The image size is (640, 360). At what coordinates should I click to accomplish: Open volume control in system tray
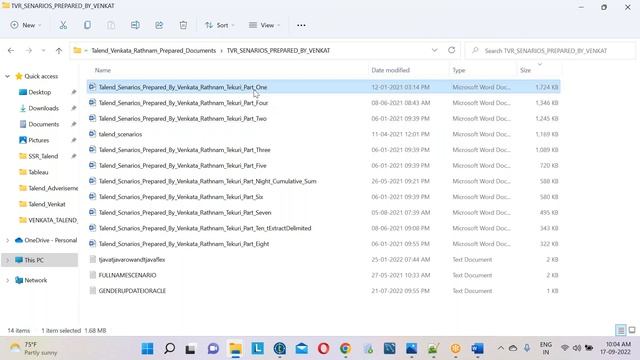(x=577, y=348)
